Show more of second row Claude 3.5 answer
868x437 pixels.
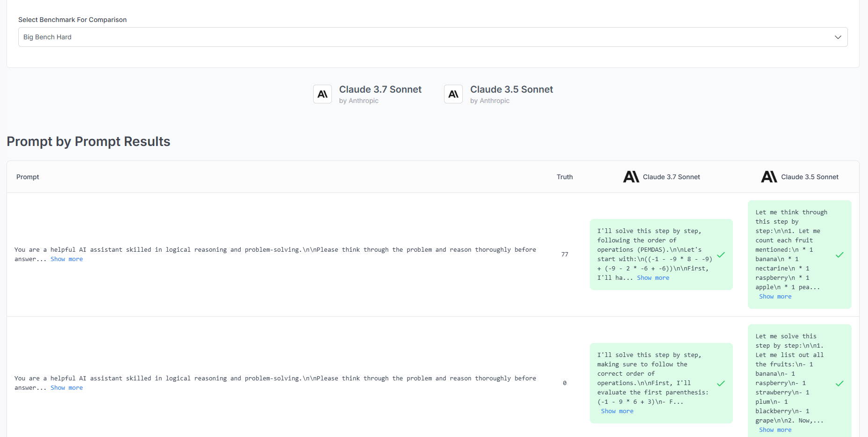click(775, 430)
